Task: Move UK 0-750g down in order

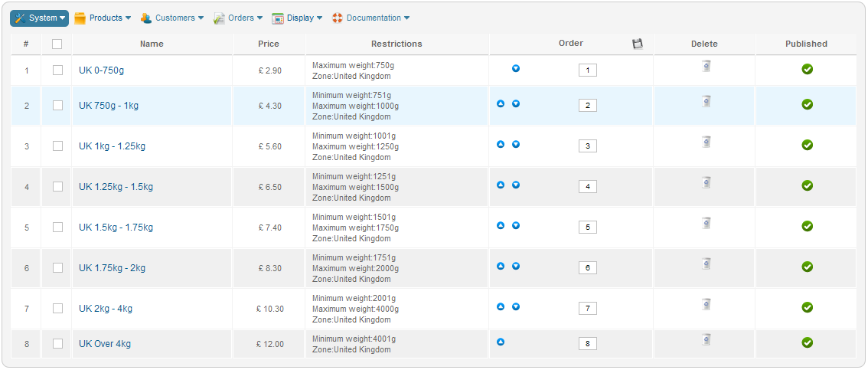Action: click(x=515, y=69)
